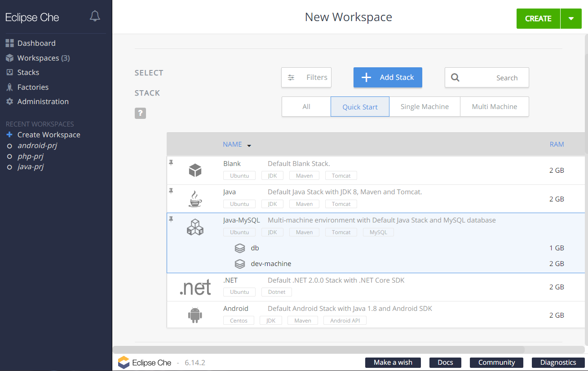Screen dimensions: 588x371
Task: Click the Blank stack cube icon
Action: point(195,170)
